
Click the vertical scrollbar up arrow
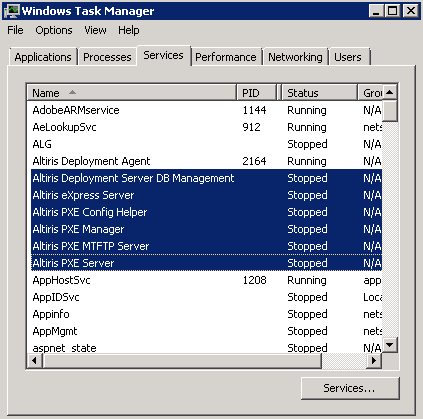[x=390, y=92]
